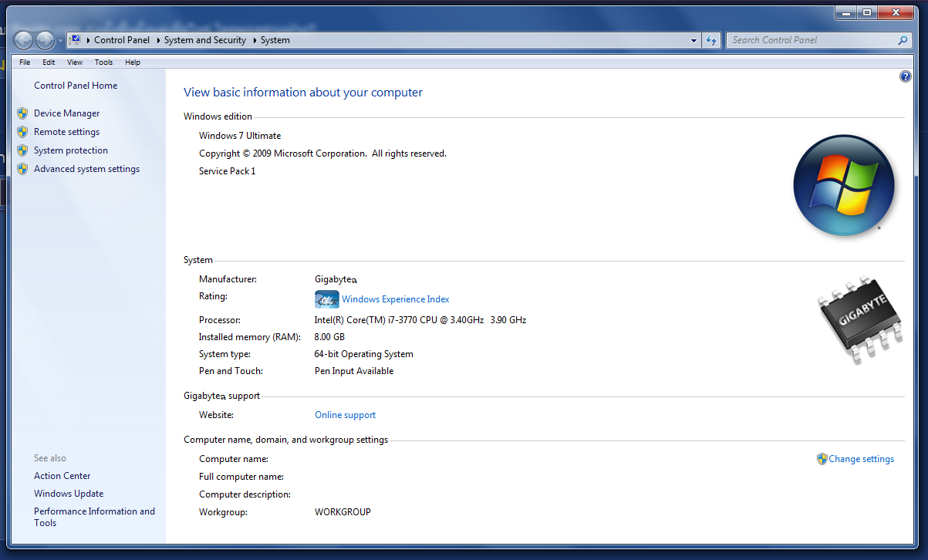Select the System breadcrumb in address bar
The image size is (928, 560).
(275, 40)
